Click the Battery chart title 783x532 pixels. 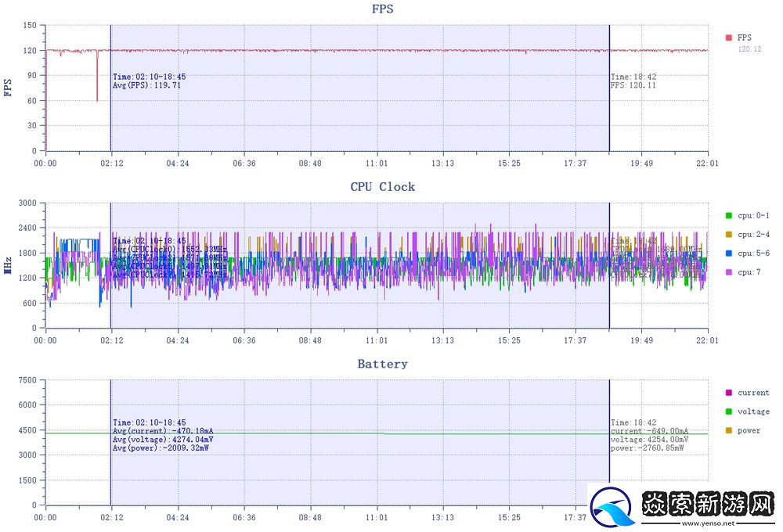click(382, 364)
